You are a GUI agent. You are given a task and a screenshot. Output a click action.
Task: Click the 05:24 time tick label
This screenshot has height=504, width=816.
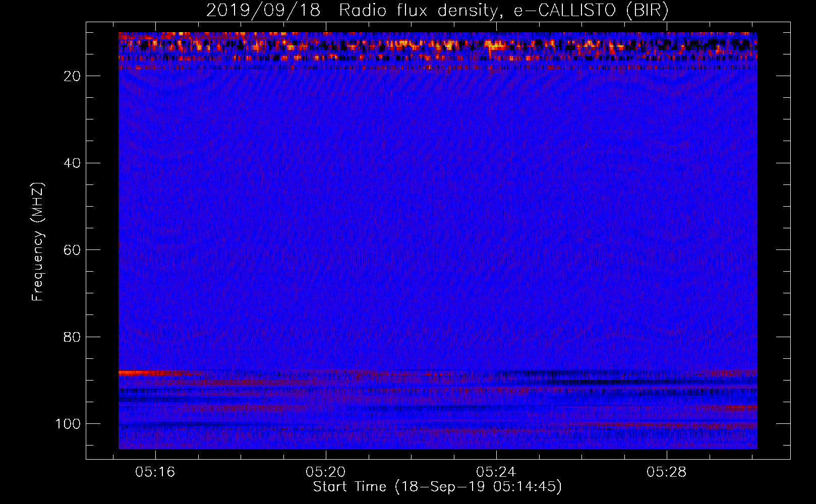point(496,472)
